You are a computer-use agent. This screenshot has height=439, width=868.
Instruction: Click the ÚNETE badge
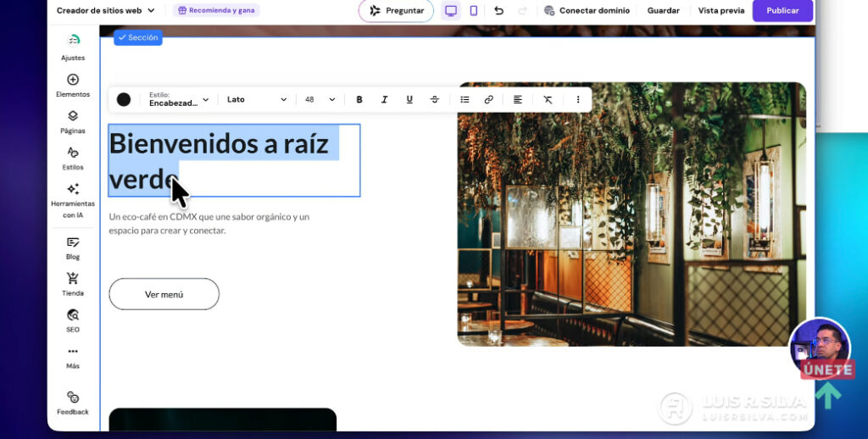pos(827,370)
